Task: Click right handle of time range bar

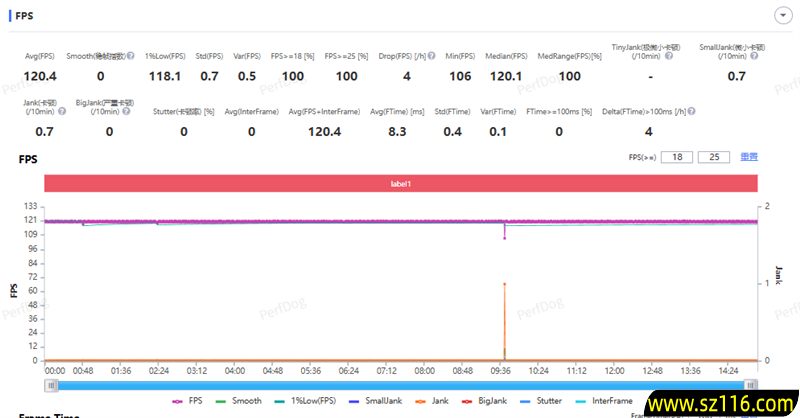Action: pyautogui.click(x=751, y=384)
